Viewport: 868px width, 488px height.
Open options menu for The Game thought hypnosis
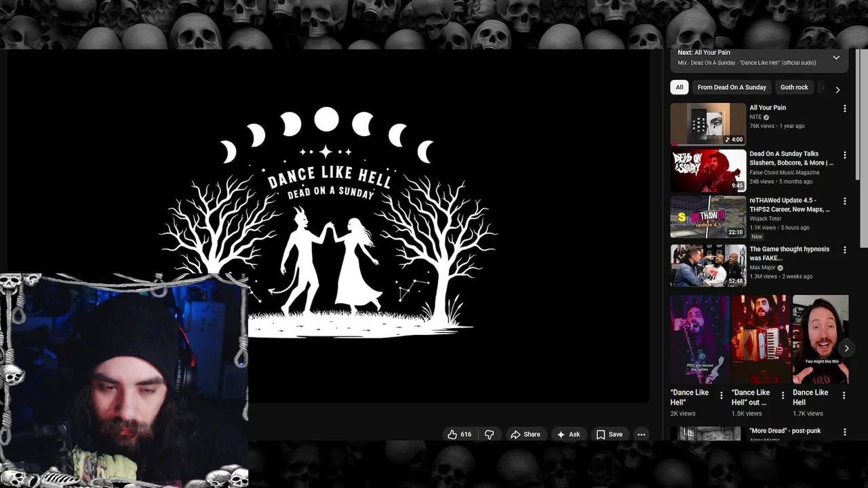[844, 250]
